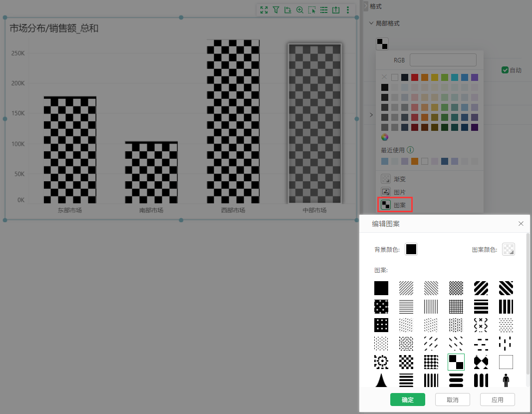Select the dashed circle gear pattern
Screen dimensions: 532x414
pos(381,362)
